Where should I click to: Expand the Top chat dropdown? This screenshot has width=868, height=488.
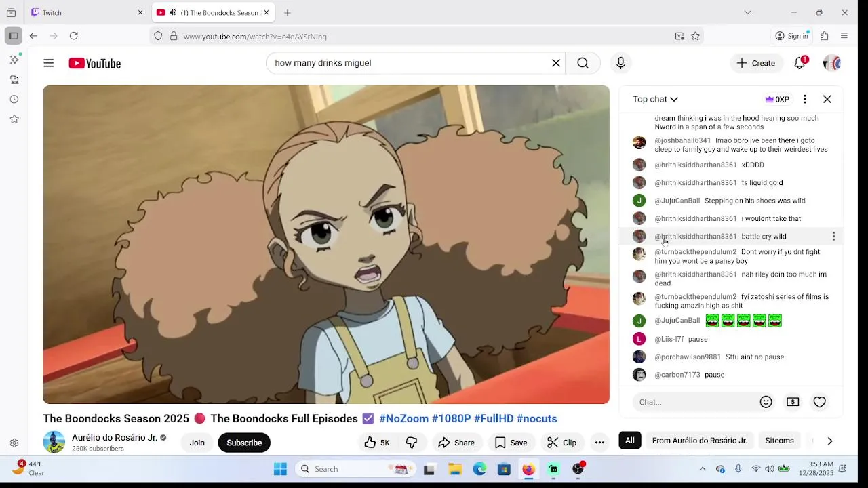point(655,99)
